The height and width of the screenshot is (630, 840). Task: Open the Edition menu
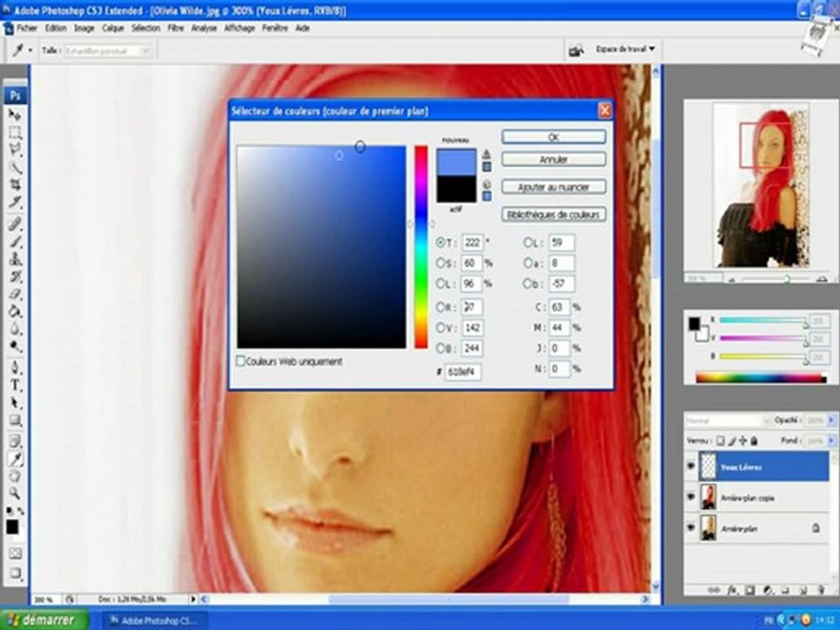[56, 28]
